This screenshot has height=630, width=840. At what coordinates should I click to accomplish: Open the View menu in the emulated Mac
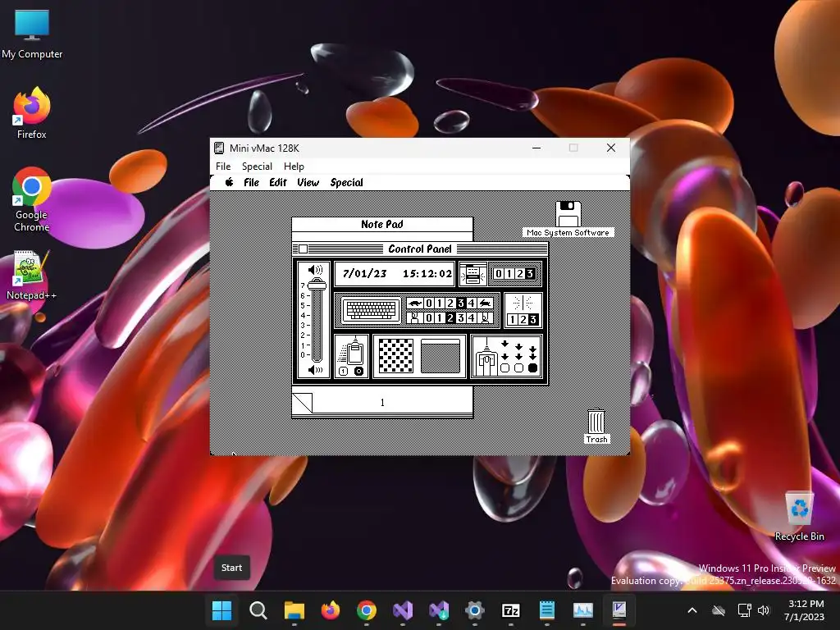click(308, 183)
